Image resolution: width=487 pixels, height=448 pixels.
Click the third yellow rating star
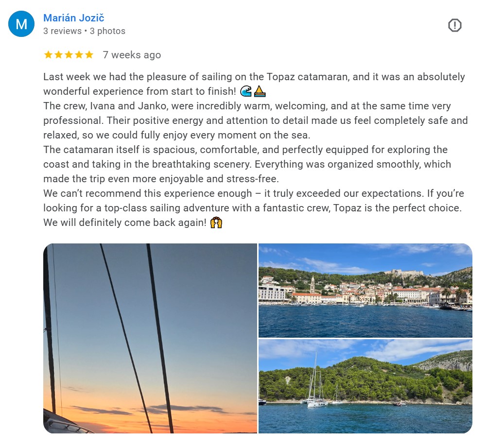[x=69, y=55]
